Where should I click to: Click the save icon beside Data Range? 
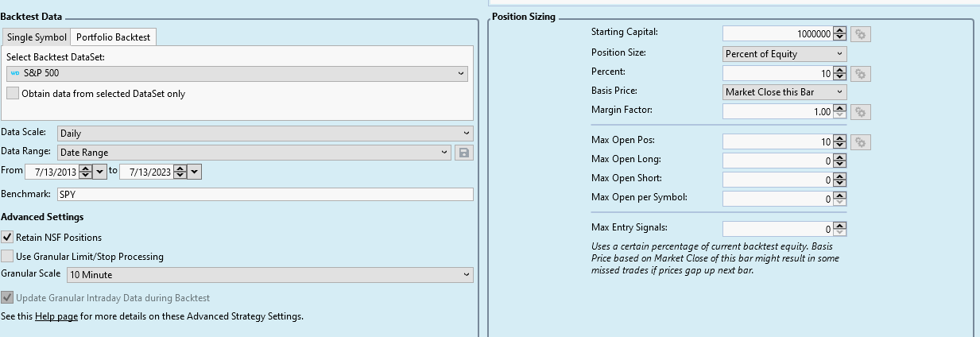pos(464,153)
